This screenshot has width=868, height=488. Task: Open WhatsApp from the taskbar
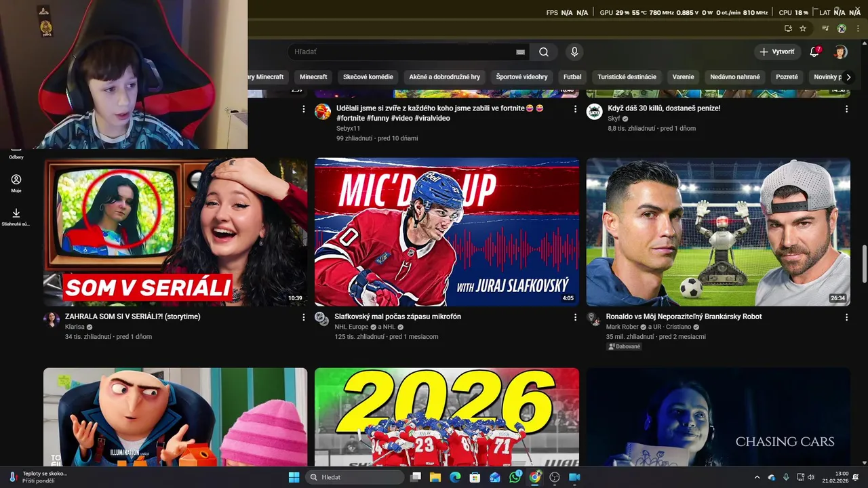click(x=515, y=477)
